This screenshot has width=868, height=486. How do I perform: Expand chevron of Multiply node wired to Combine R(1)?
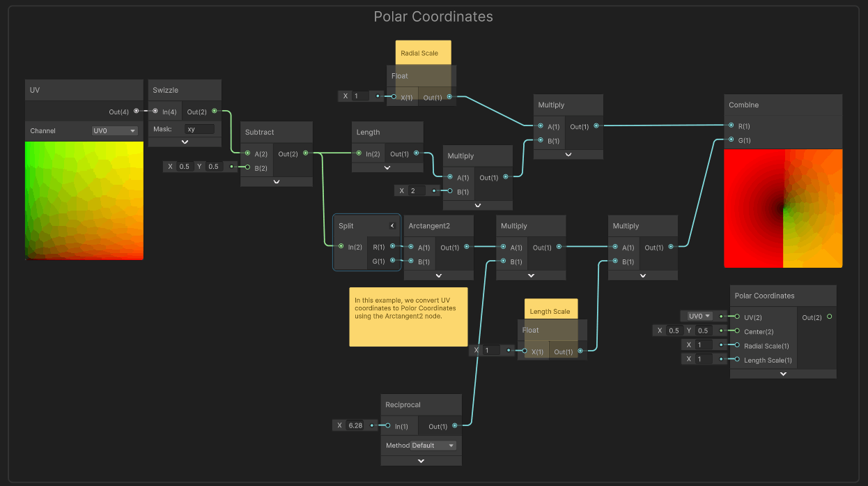click(x=568, y=154)
